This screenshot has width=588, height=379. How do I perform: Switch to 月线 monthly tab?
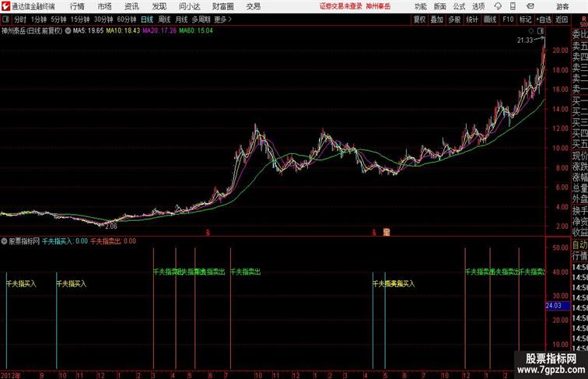point(181,19)
